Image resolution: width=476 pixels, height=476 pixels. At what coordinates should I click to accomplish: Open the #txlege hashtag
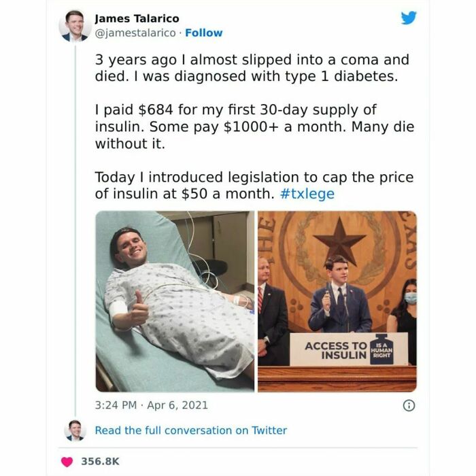tap(307, 194)
